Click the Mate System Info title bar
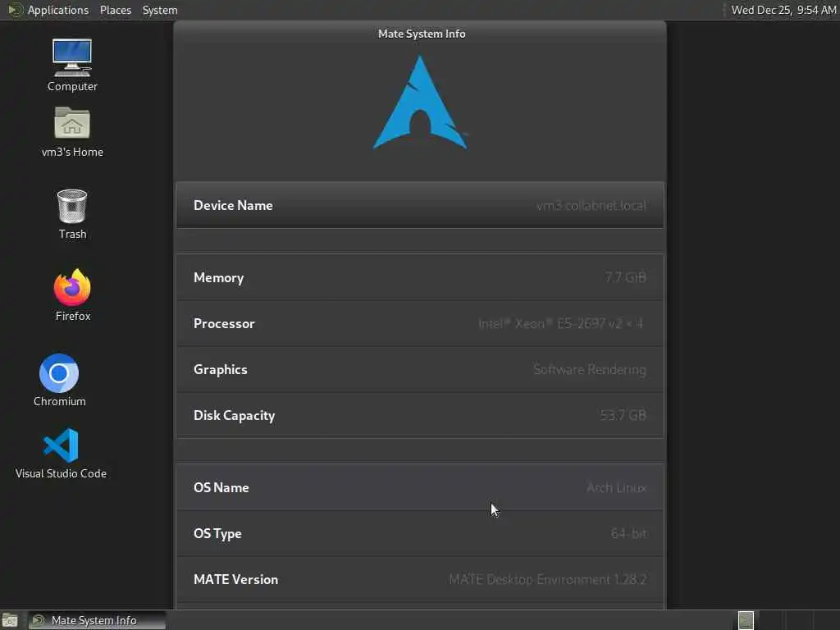The image size is (840, 630). [x=421, y=34]
